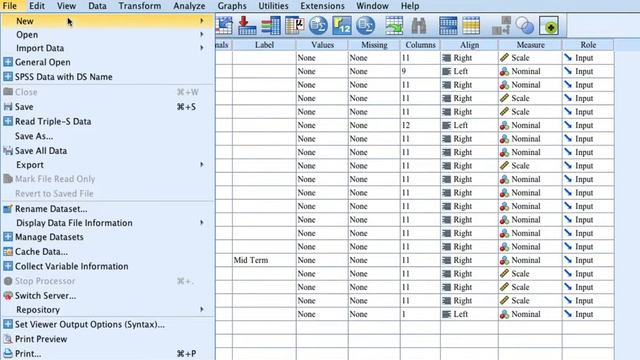640x360 pixels.
Task: Click the plus icon beside Manage Datasets
Action: point(8,237)
